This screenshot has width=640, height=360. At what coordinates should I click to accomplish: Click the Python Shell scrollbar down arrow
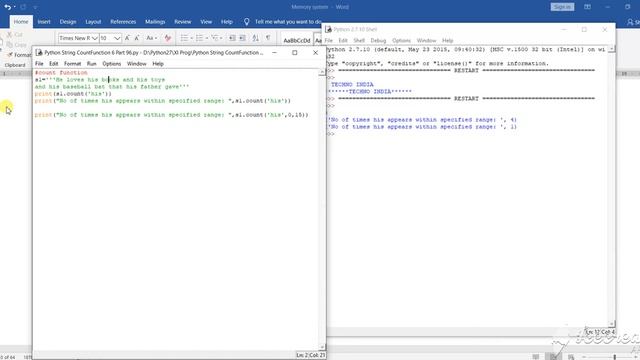tap(611, 323)
